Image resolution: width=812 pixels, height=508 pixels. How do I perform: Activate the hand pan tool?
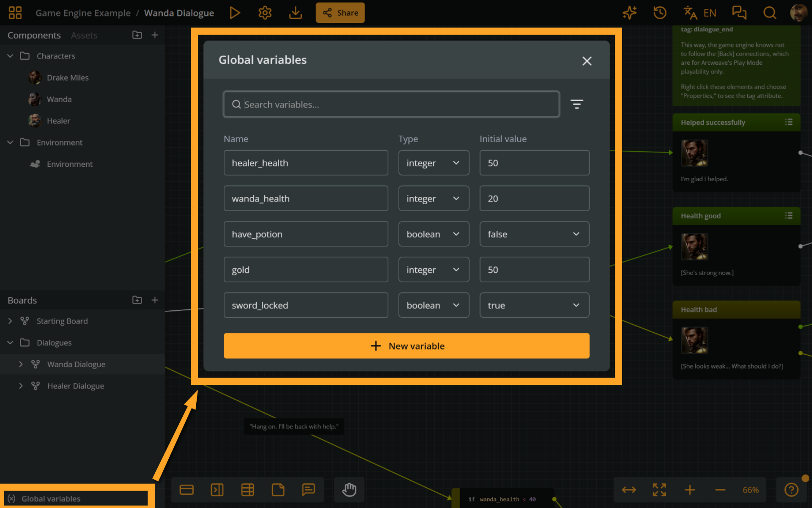349,490
